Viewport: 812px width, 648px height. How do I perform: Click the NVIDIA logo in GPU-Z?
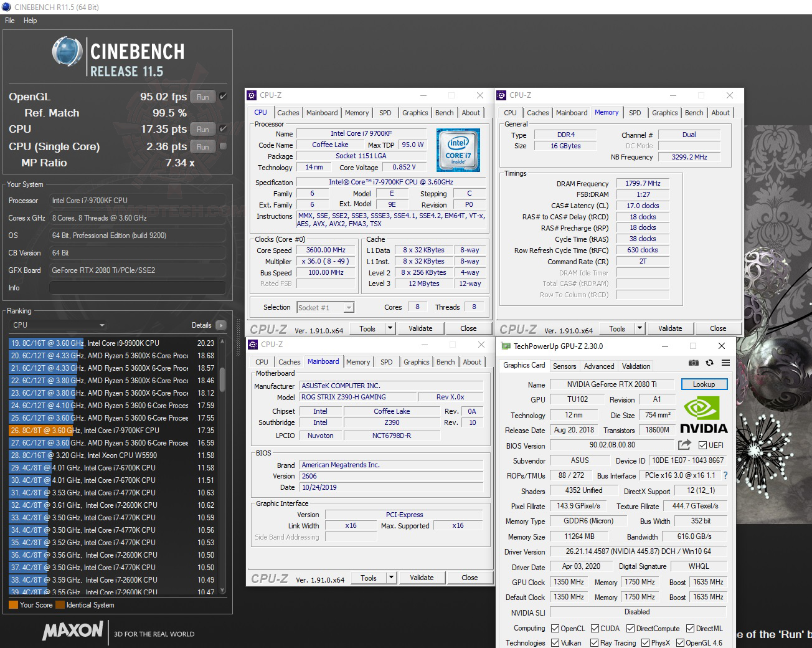(x=704, y=416)
